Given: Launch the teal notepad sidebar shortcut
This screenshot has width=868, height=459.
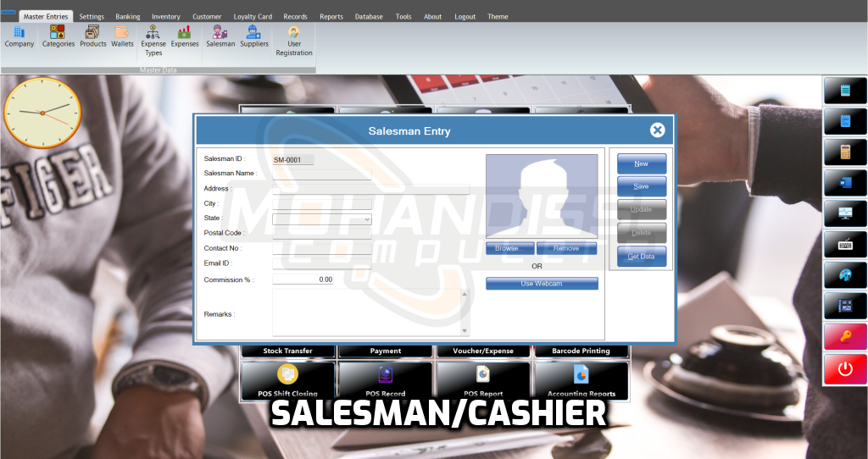Looking at the screenshot, I should click(845, 91).
